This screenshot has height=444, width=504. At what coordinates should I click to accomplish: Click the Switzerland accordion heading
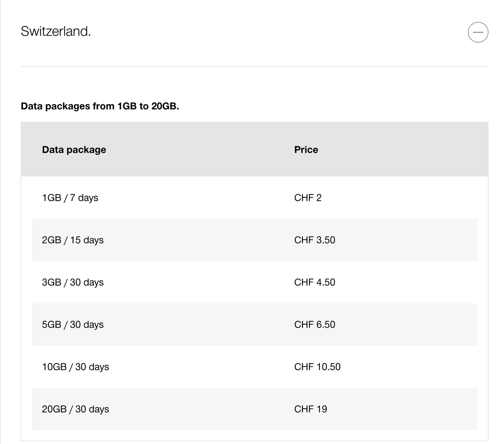(55, 31)
